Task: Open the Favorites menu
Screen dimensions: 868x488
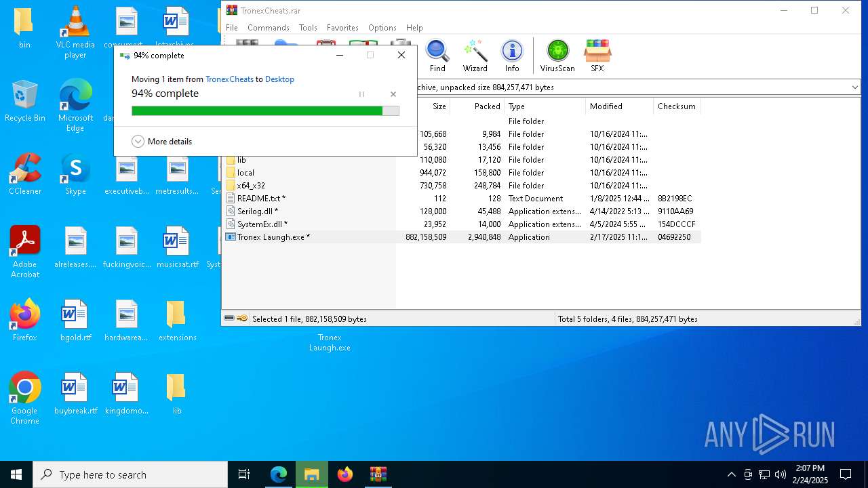Action: 342,28
